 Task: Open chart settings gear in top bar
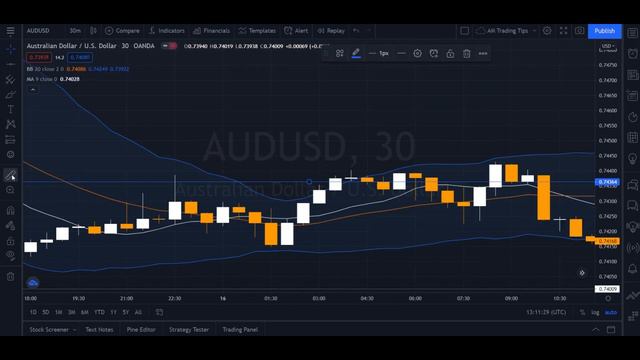[x=547, y=31]
